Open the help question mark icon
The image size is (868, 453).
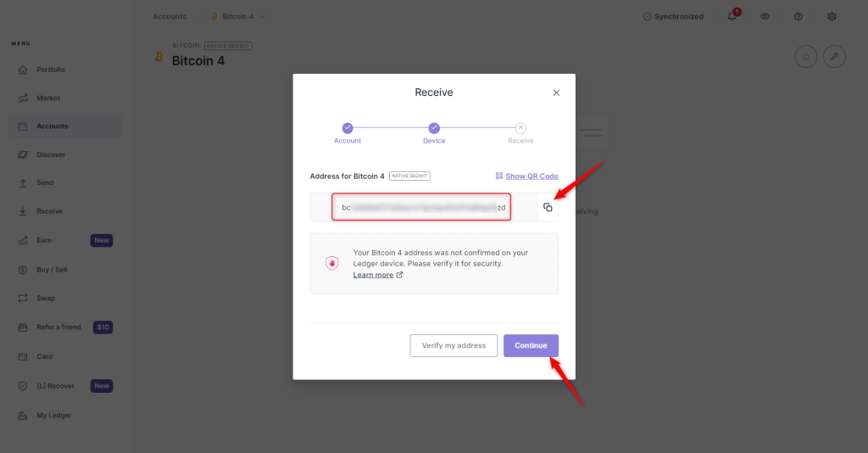tap(798, 16)
